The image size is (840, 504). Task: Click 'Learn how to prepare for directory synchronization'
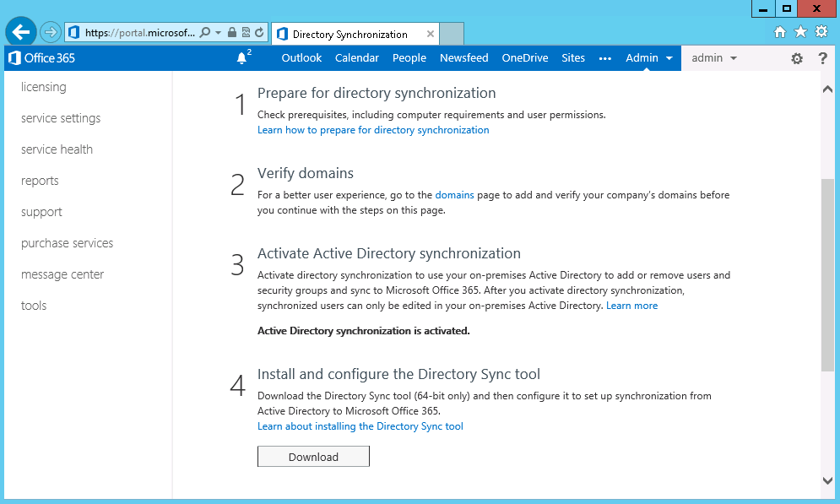pyautogui.click(x=373, y=130)
